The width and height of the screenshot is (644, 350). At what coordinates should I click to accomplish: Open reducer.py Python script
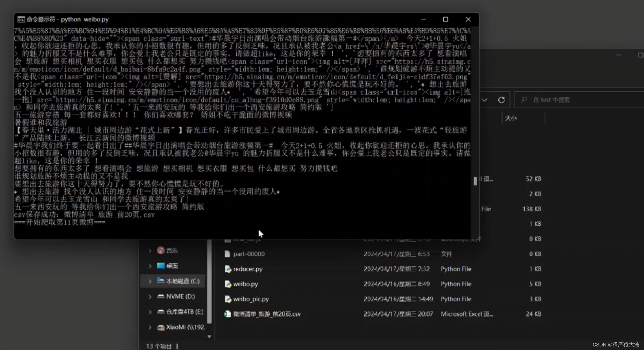[247, 269]
